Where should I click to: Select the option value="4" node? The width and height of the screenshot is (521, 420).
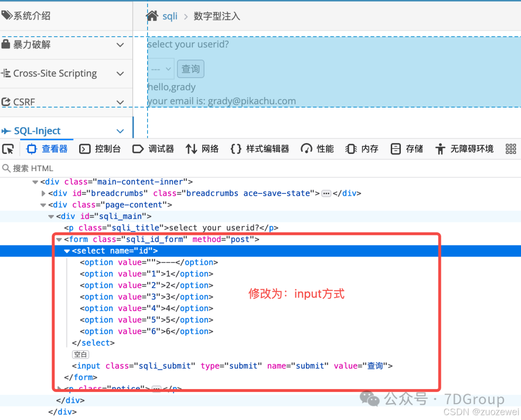(x=147, y=309)
